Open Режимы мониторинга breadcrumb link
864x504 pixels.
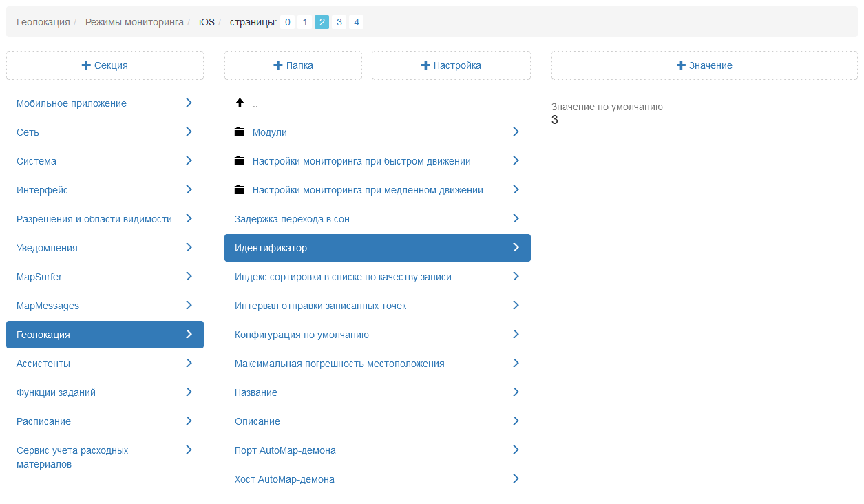tap(134, 22)
